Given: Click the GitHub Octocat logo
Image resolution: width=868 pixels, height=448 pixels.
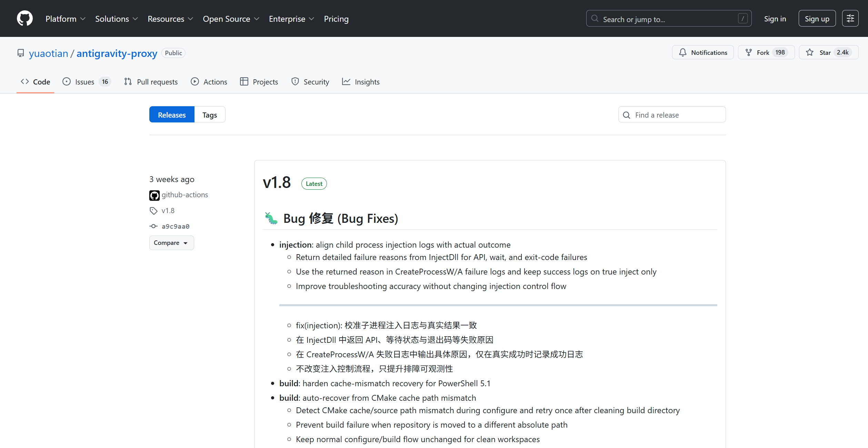Looking at the screenshot, I should (25, 19).
